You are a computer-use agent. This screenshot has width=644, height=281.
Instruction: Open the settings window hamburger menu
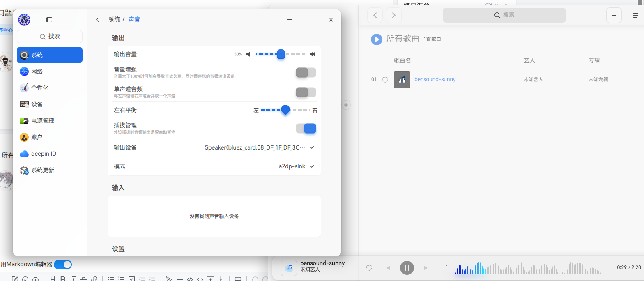269,20
